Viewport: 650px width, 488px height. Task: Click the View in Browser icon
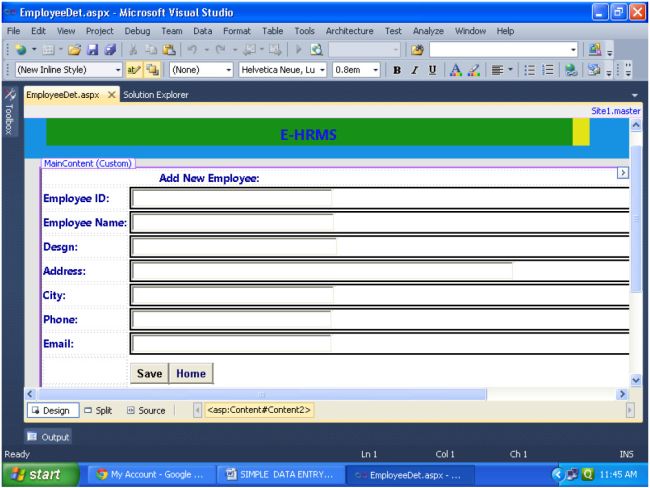point(316,50)
